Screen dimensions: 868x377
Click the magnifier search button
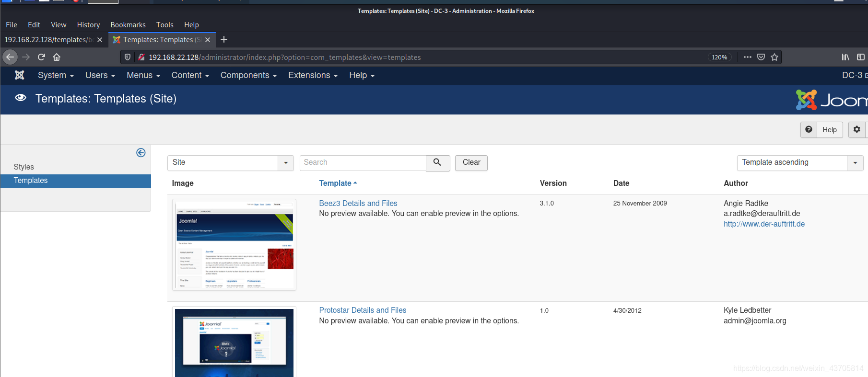click(x=437, y=163)
